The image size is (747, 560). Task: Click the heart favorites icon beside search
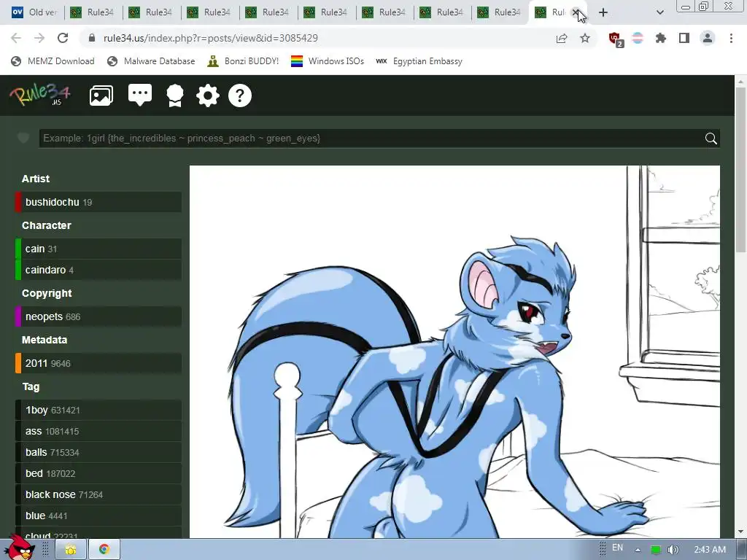point(23,138)
